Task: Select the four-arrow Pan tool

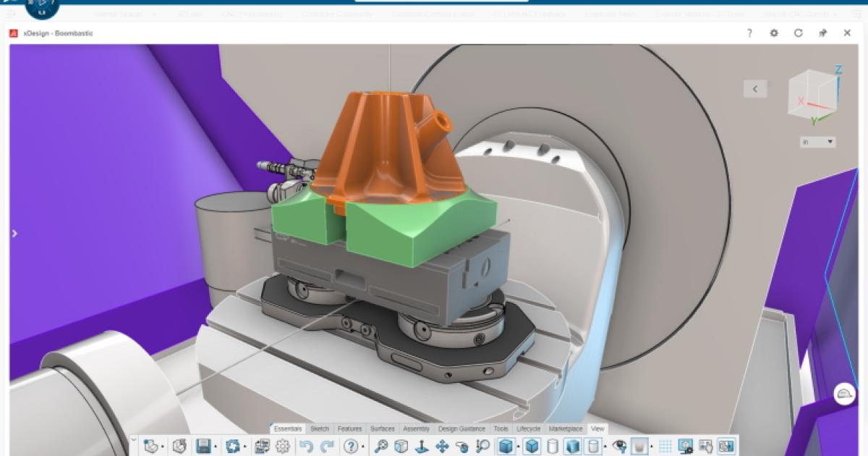Action: (x=442, y=447)
